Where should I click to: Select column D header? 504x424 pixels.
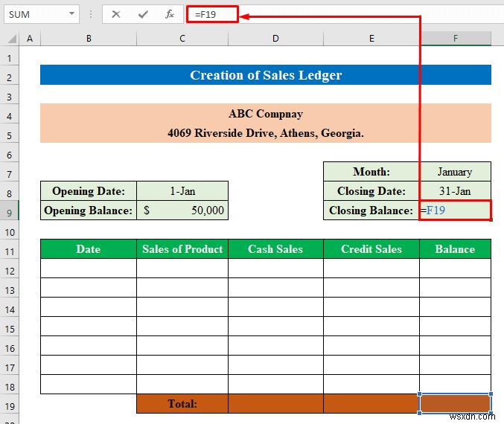click(x=275, y=39)
